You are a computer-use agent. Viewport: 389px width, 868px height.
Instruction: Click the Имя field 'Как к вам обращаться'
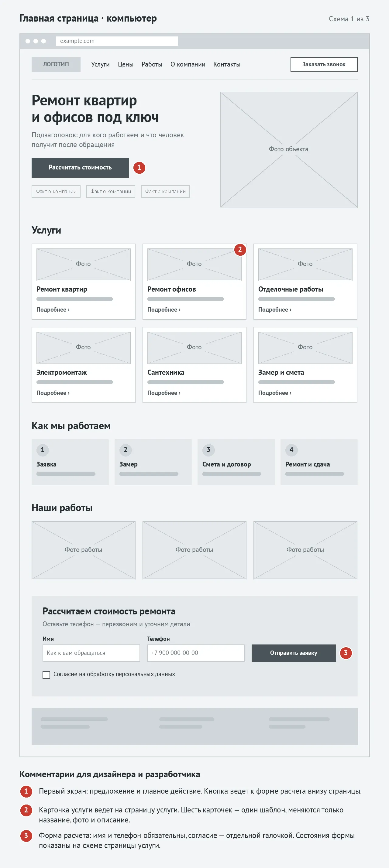[x=91, y=653]
